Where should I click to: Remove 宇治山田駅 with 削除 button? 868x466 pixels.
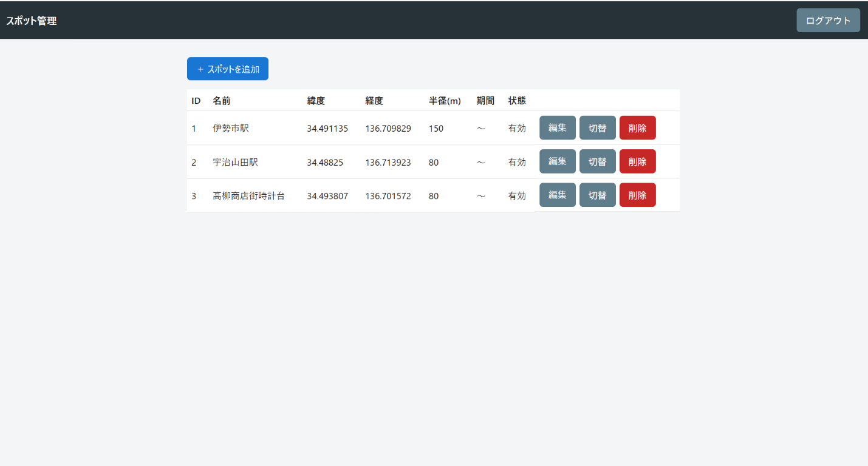[638, 161]
